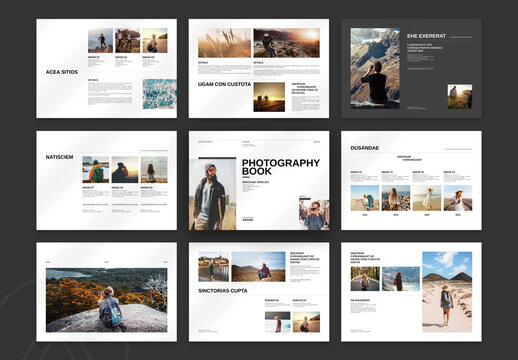Open the orange jacket green backpack photo
Viewport: 518px width, 360px height.
pyautogui.click(x=96, y=170)
